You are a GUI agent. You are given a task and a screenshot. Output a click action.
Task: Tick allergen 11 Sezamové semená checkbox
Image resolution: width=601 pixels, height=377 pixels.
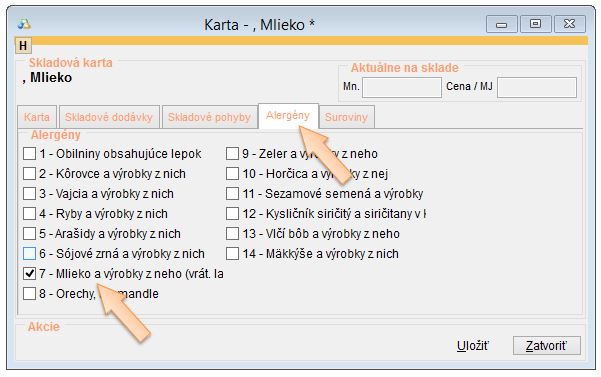pyautogui.click(x=232, y=193)
